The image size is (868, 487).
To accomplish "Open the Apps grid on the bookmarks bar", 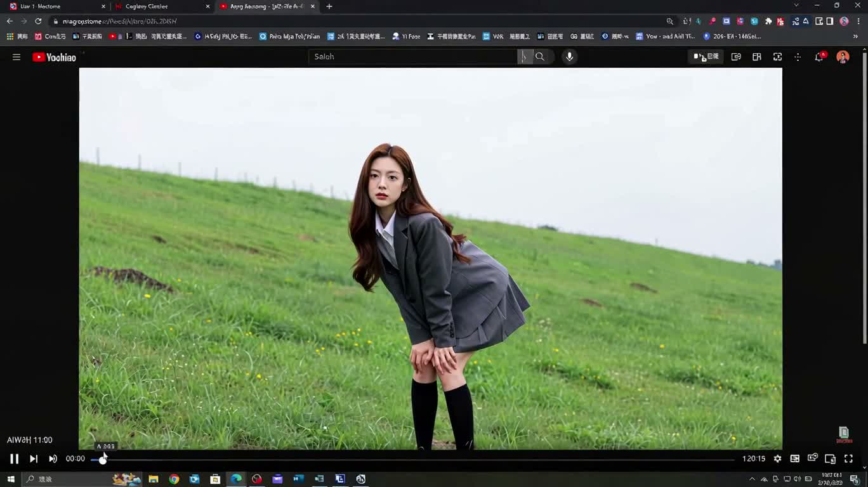I will 17,37.
